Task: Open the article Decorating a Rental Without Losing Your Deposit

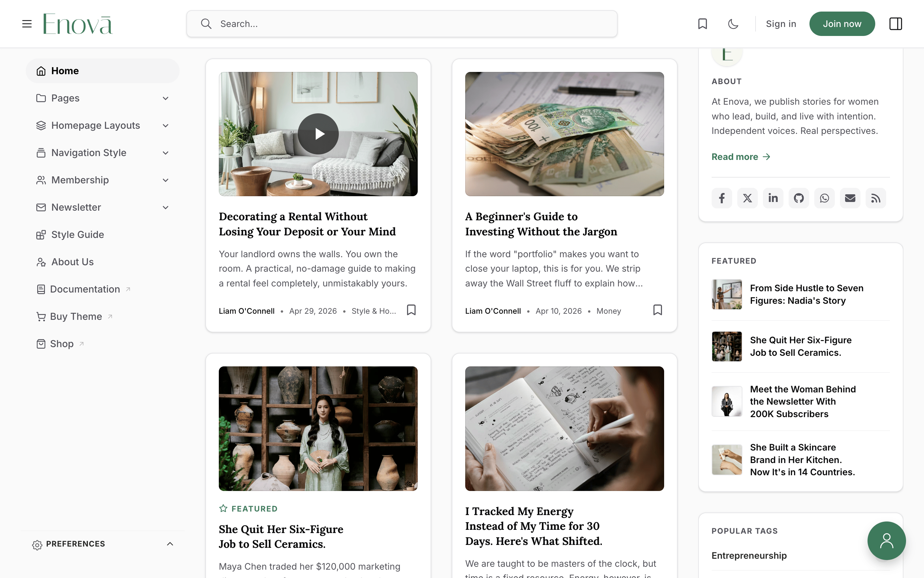Action: click(x=307, y=224)
